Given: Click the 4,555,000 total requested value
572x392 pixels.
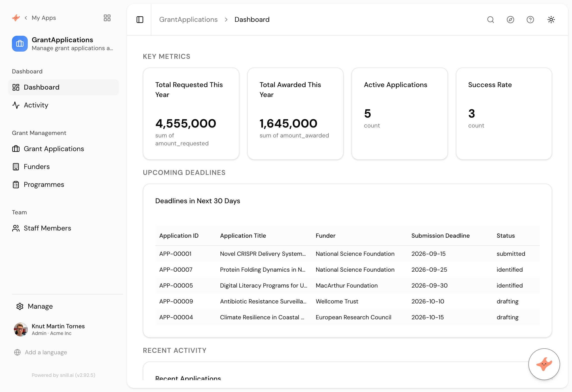Looking at the screenshot, I should pos(186,124).
